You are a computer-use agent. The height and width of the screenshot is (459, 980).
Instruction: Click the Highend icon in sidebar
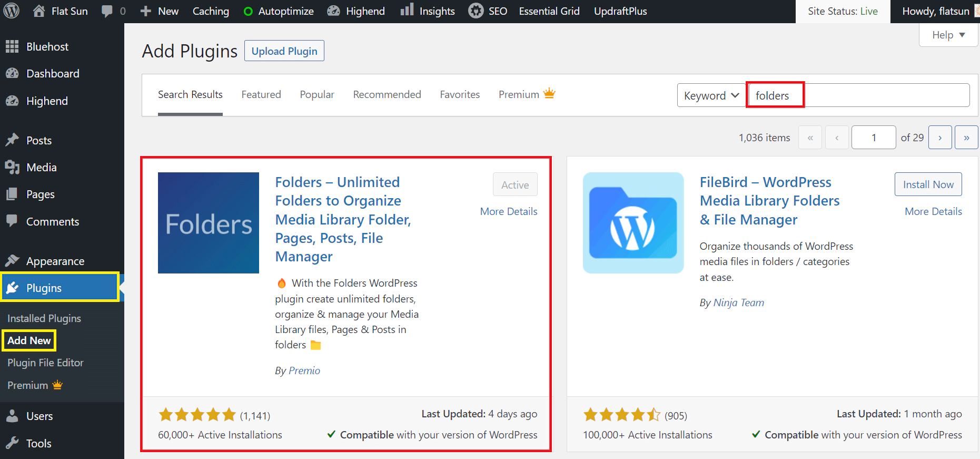[12, 101]
